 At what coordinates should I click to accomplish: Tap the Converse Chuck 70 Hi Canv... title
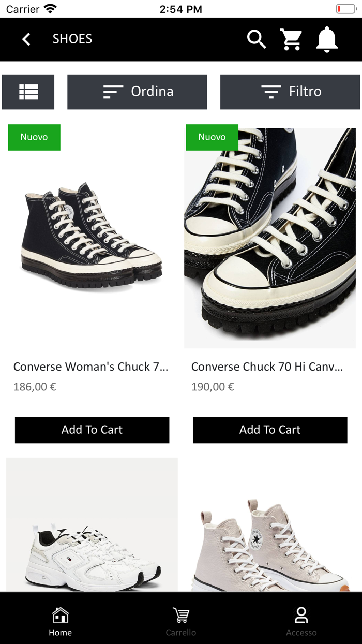267,367
